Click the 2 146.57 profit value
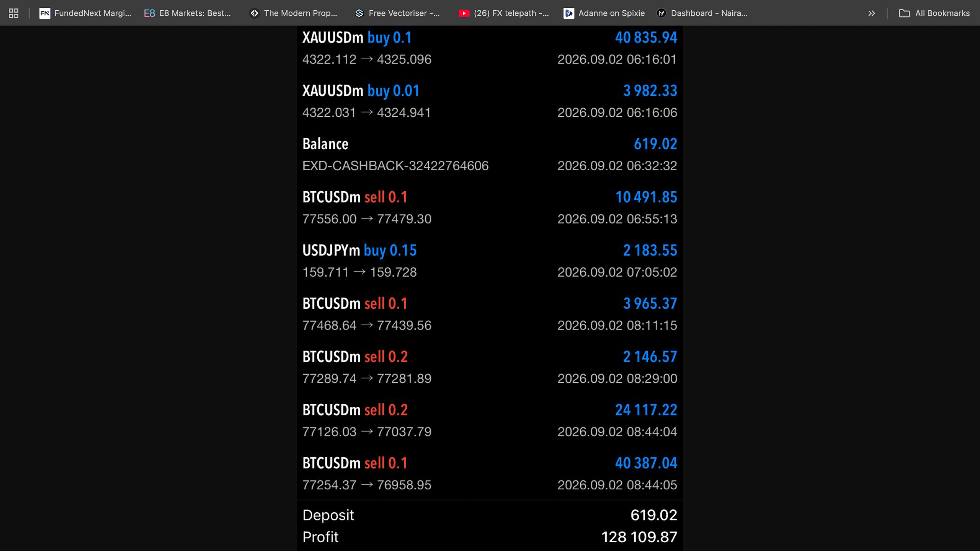The width and height of the screenshot is (980, 551). coord(650,357)
